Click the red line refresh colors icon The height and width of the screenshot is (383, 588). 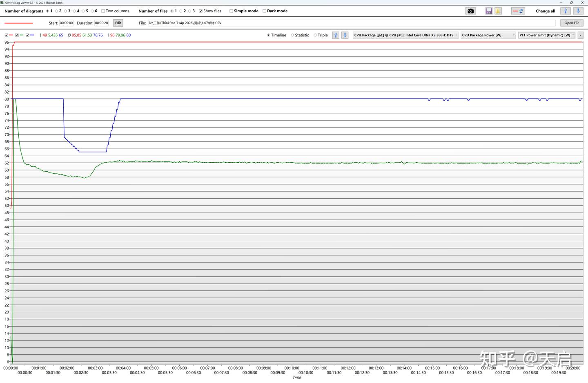coord(518,11)
